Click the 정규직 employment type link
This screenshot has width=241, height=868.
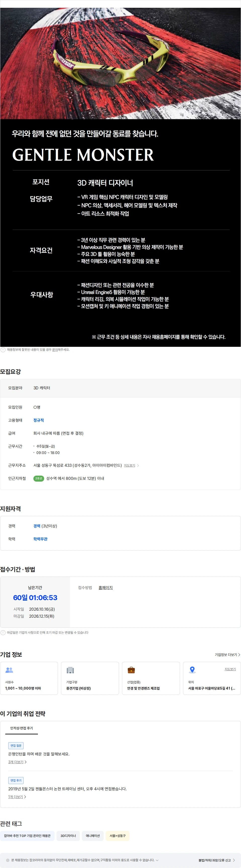[38, 420]
